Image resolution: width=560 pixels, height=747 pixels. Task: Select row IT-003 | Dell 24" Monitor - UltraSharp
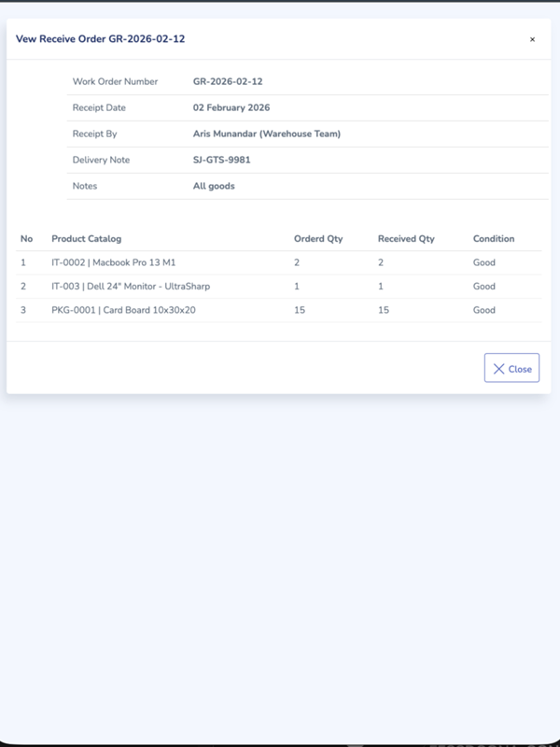coord(278,287)
